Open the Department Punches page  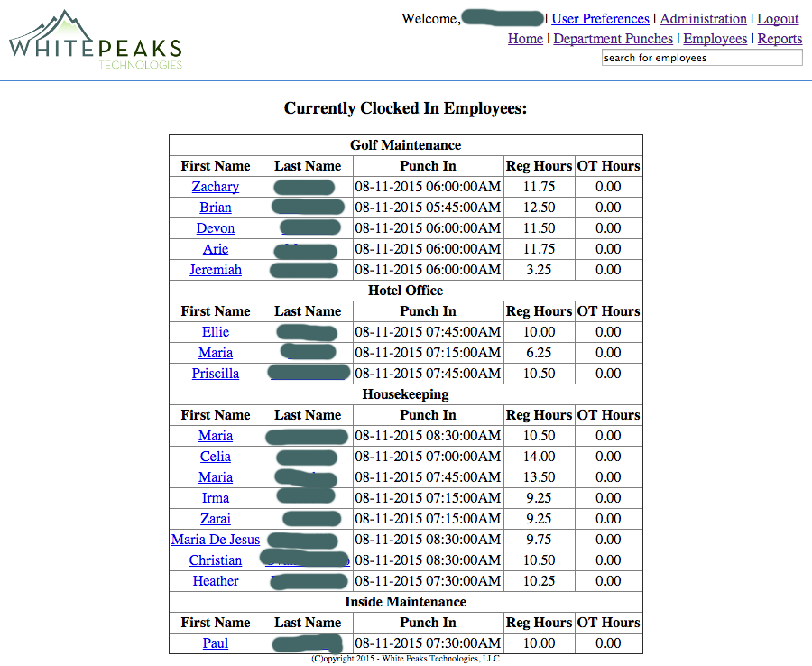(614, 38)
